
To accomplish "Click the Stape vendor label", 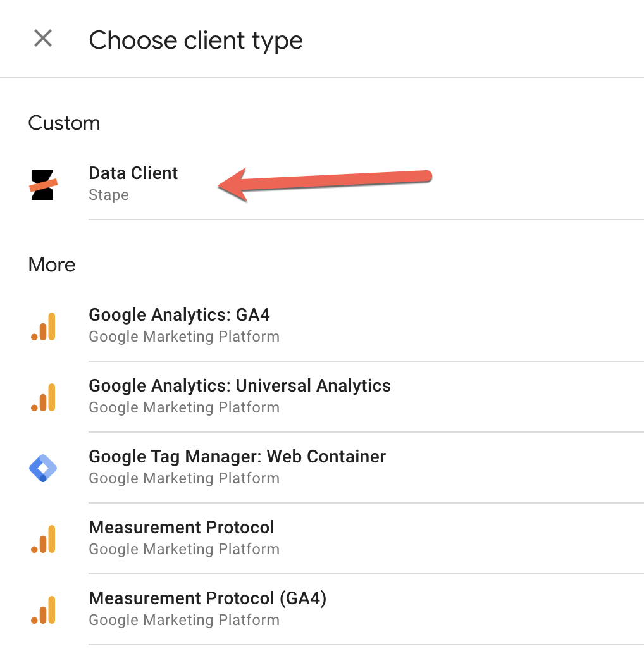I will pyautogui.click(x=109, y=195).
